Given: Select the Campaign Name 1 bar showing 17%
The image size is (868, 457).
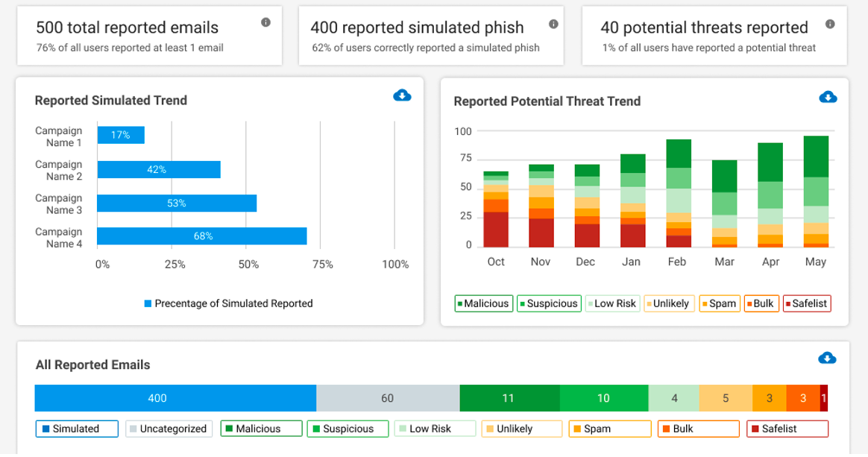Looking at the screenshot, I should 121,135.
